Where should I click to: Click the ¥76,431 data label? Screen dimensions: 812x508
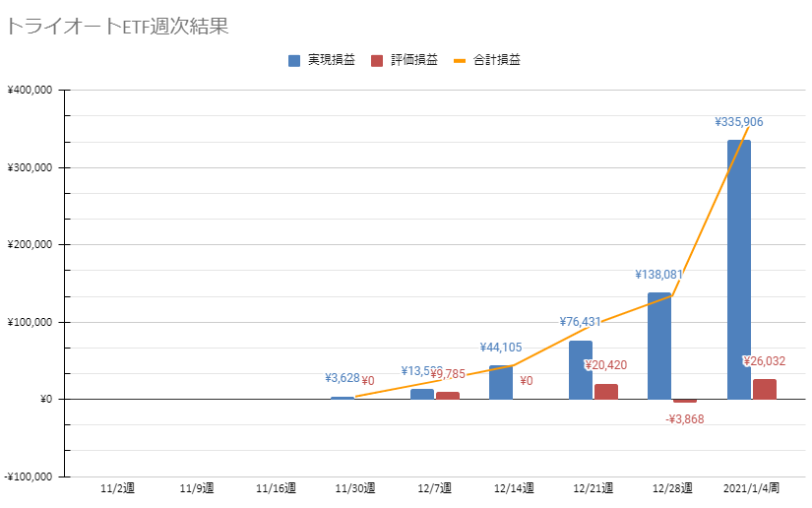(x=580, y=322)
